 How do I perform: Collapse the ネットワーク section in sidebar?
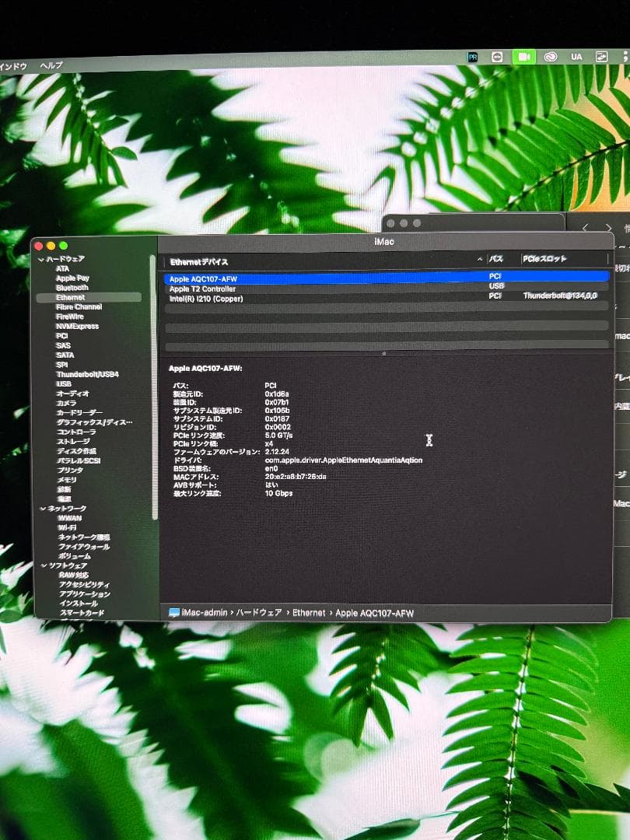[x=41, y=509]
